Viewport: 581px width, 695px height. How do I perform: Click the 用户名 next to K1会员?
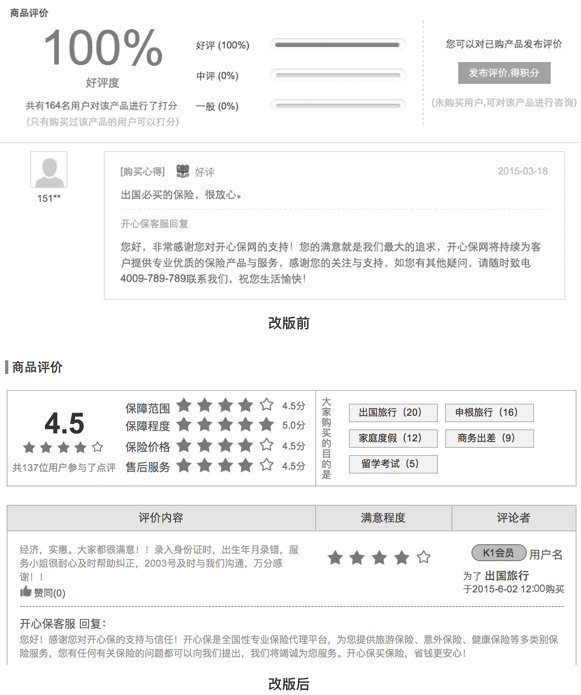(546, 554)
